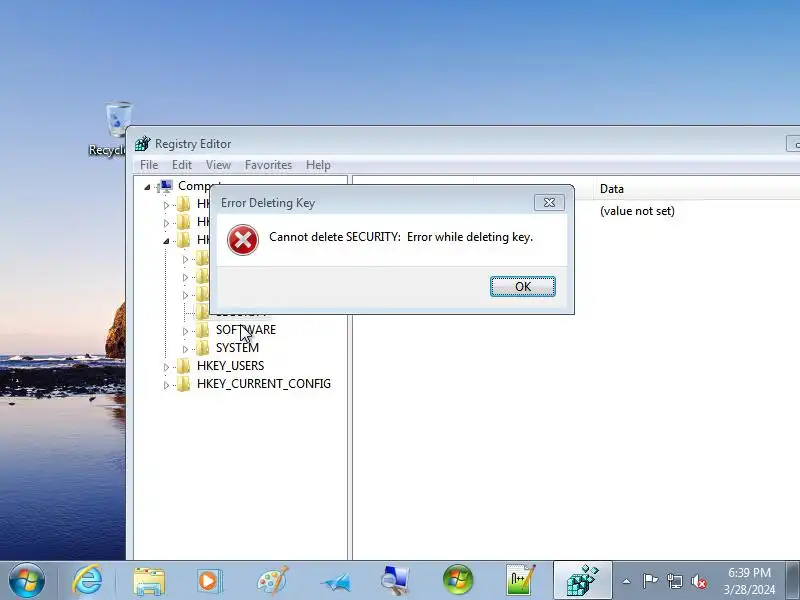Close the Error Deleting Key dialog with X
This screenshot has width=800, height=600.
(549, 203)
